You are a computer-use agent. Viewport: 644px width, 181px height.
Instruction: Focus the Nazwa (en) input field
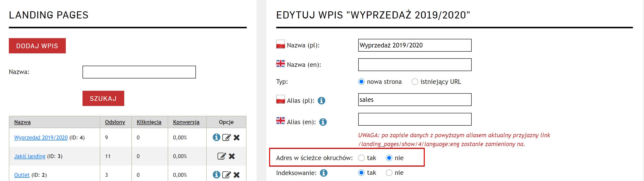tap(414, 65)
